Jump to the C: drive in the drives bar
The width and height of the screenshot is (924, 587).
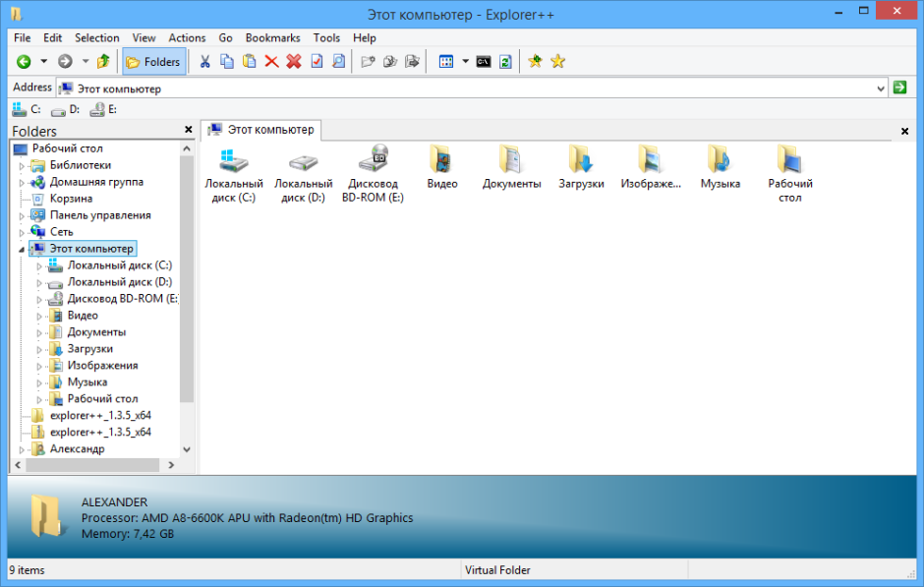point(27,109)
